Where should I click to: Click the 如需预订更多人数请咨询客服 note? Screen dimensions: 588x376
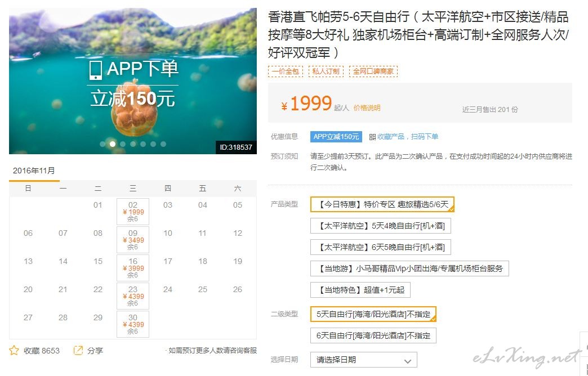(x=212, y=351)
